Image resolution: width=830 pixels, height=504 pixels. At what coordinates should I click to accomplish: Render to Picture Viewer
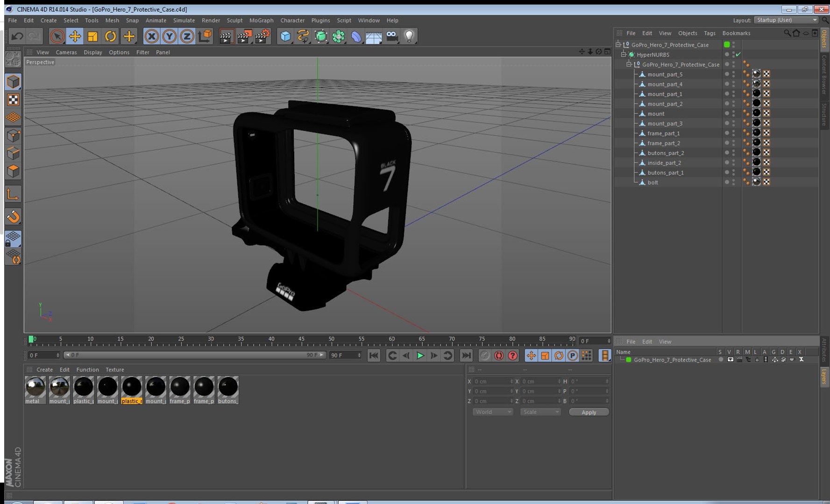point(245,36)
